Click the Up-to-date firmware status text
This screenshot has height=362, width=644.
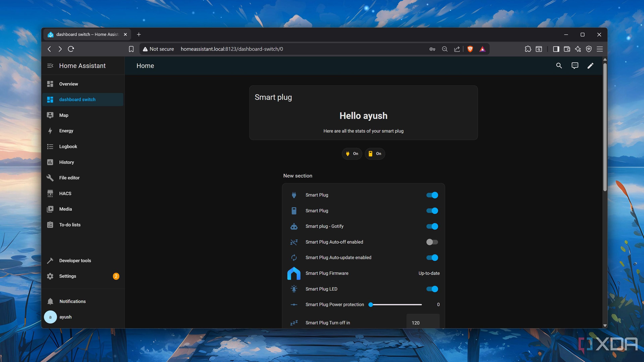pos(429,273)
